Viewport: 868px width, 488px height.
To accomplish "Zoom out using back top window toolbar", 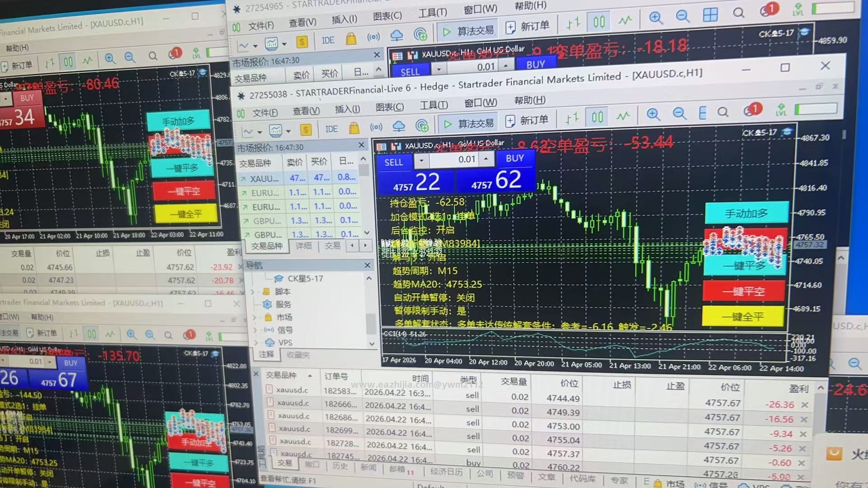I will click(682, 17).
